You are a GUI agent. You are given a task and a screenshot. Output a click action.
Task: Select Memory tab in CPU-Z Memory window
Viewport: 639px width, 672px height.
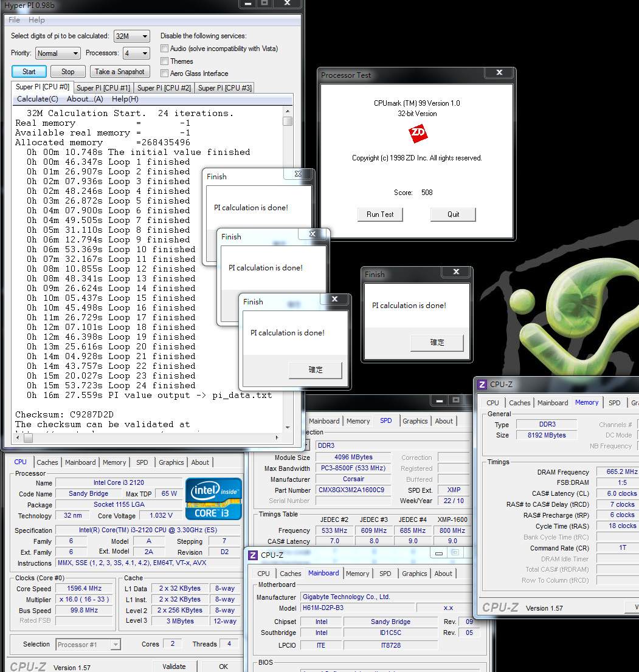(587, 402)
